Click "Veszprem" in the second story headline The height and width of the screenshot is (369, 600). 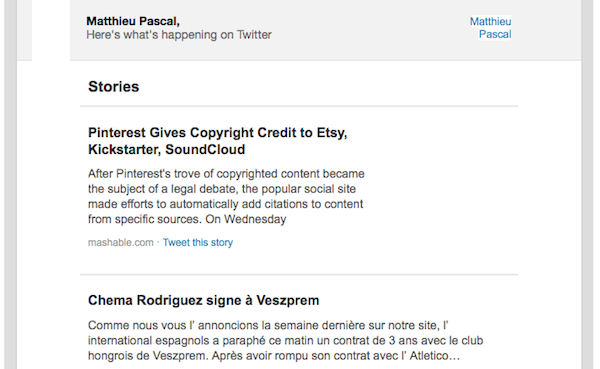pos(287,300)
